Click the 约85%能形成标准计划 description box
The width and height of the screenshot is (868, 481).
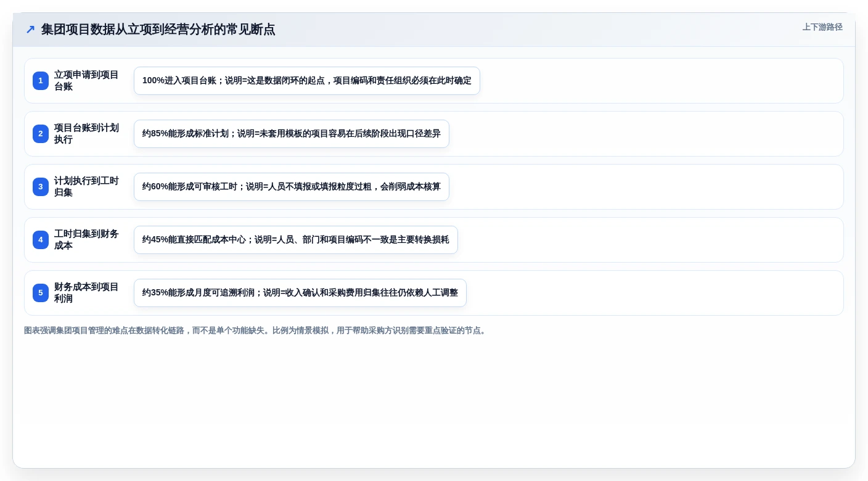tap(292, 134)
